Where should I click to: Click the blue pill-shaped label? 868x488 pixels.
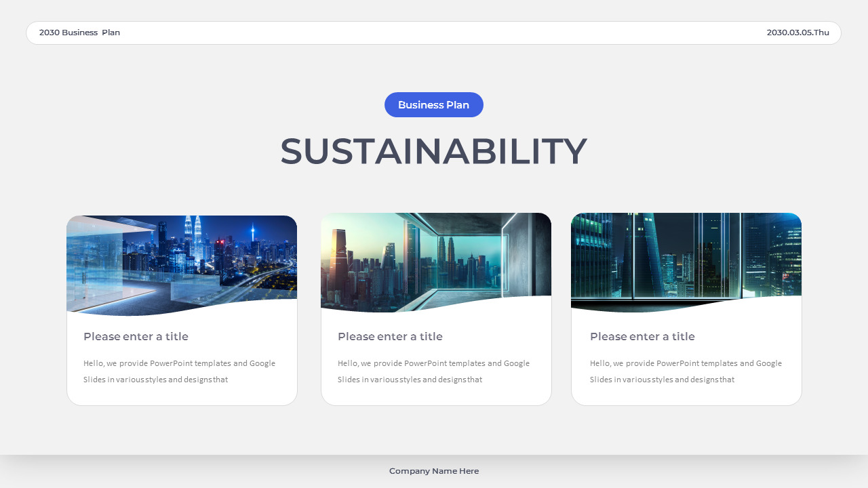pos(434,104)
